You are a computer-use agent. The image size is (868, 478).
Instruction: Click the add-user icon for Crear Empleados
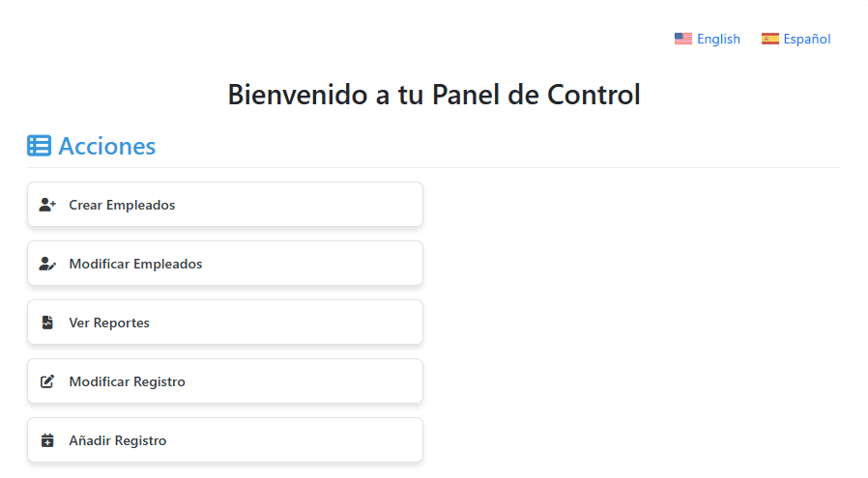pyautogui.click(x=47, y=205)
